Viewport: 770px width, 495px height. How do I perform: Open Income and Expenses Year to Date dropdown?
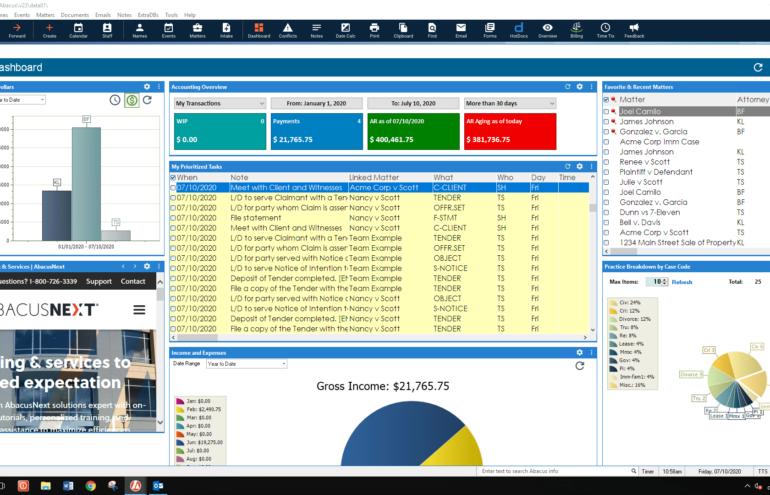pyautogui.click(x=247, y=364)
